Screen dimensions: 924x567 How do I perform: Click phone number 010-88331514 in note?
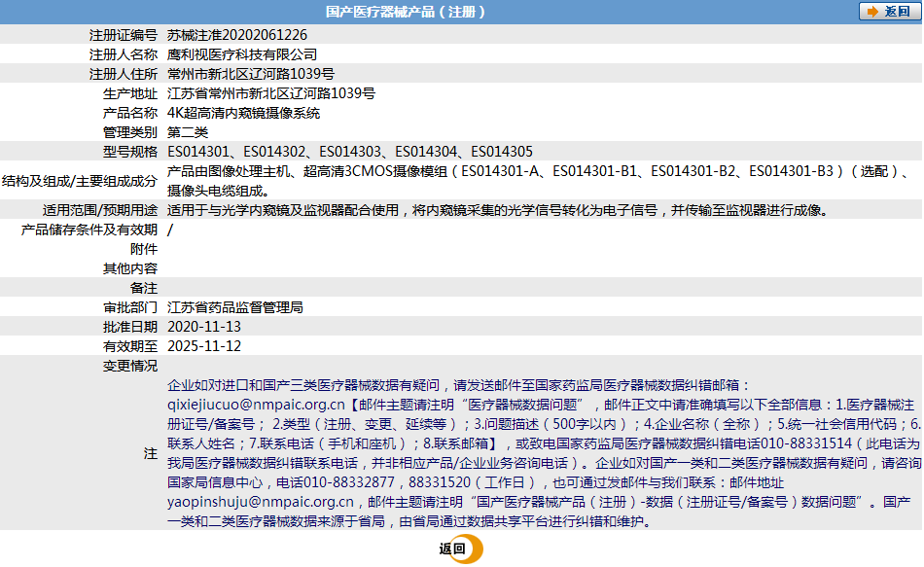pyautogui.click(x=806, y=443)
